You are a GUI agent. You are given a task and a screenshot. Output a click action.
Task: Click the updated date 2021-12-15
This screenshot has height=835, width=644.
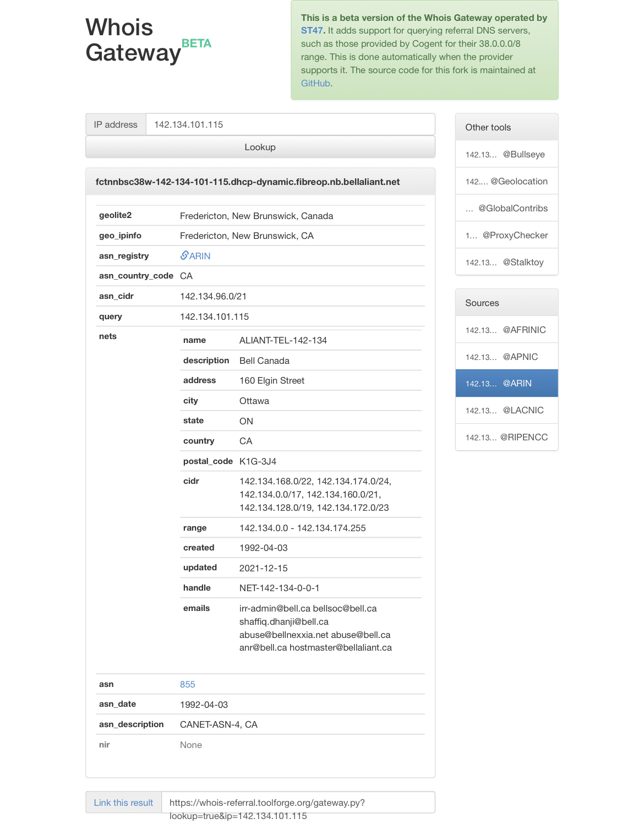pyautogui.click(x=264, y=568)
